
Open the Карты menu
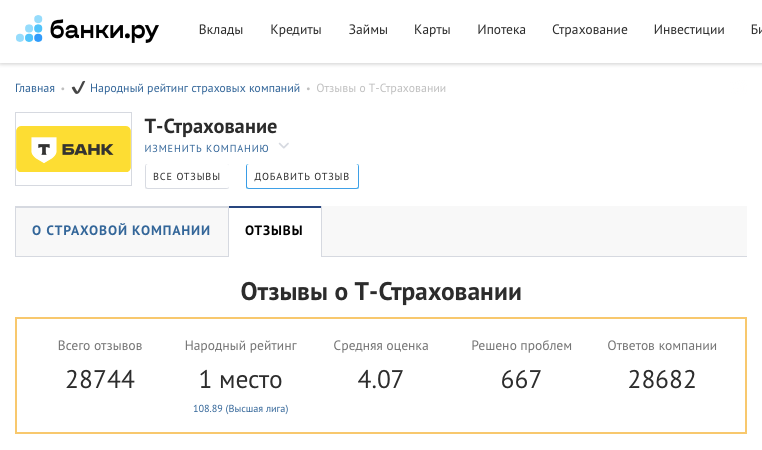click(432, 30)
